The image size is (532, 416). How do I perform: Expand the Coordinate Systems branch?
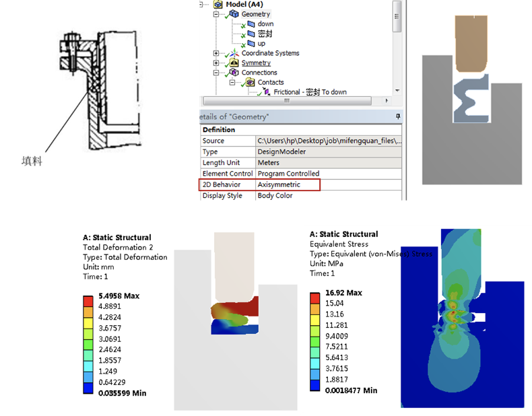coord(215,53)
